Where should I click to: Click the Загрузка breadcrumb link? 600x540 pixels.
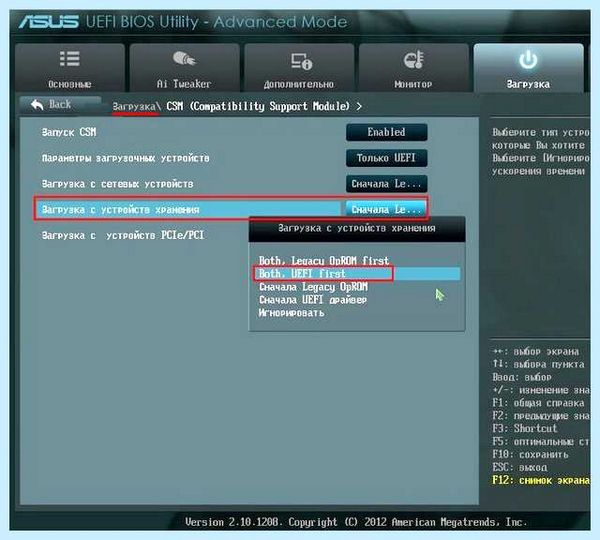pos(136,106)
